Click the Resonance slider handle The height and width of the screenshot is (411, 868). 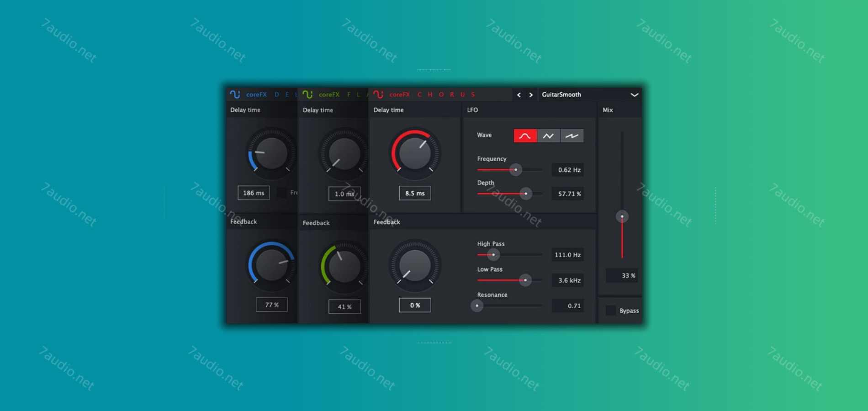(x=477, y=306)
